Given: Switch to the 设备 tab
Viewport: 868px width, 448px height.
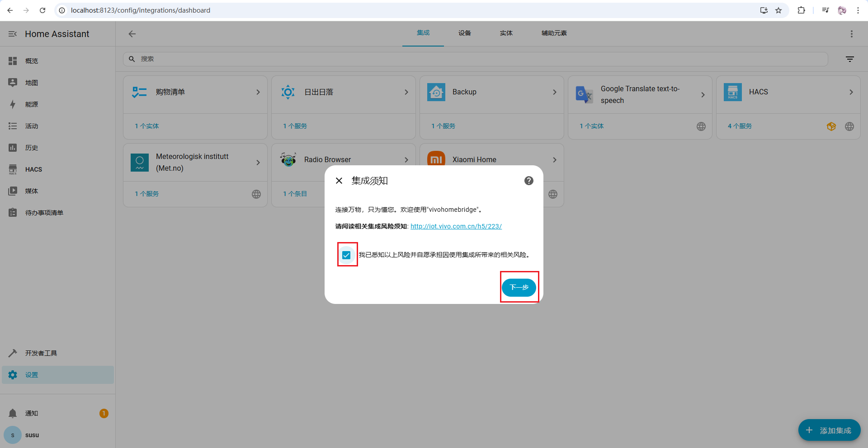Looking at the screenshot, I should (x=464, y=33).
